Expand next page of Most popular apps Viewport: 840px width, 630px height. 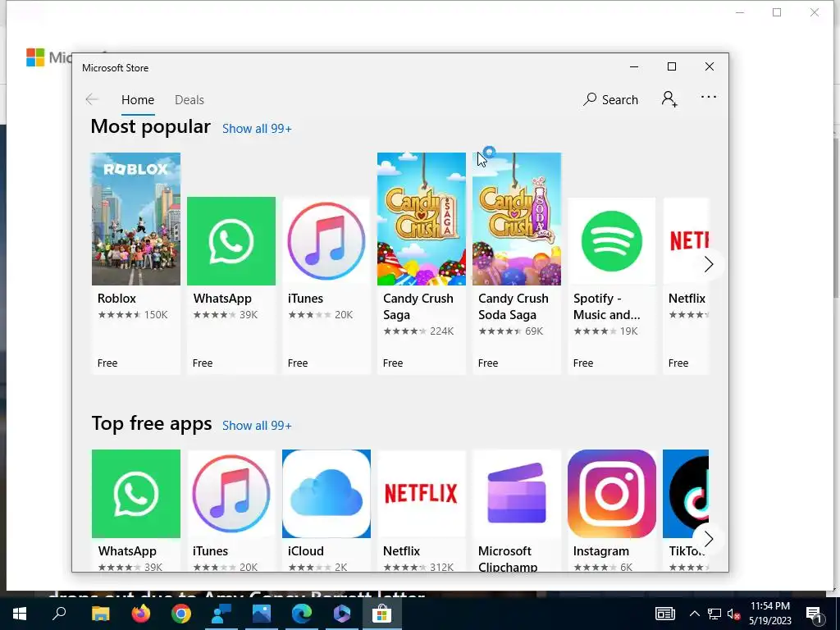[708, 264]
